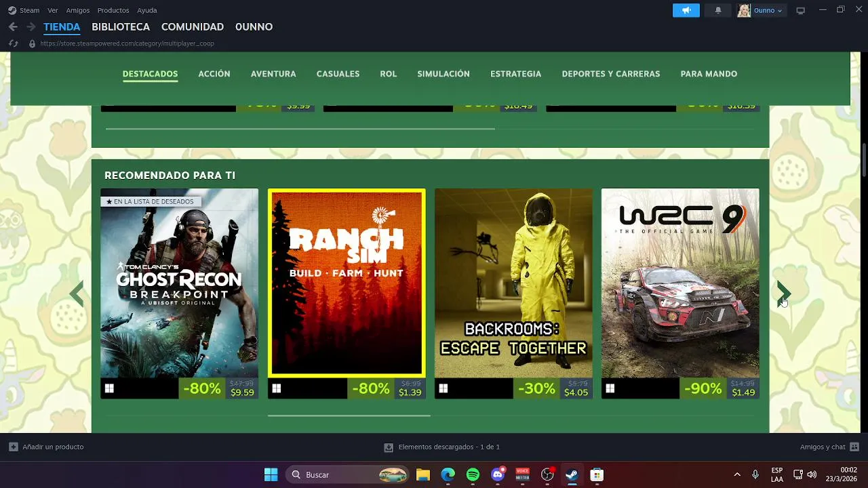Launch Microsoft Edge from the taskbar

pos(448,474)
